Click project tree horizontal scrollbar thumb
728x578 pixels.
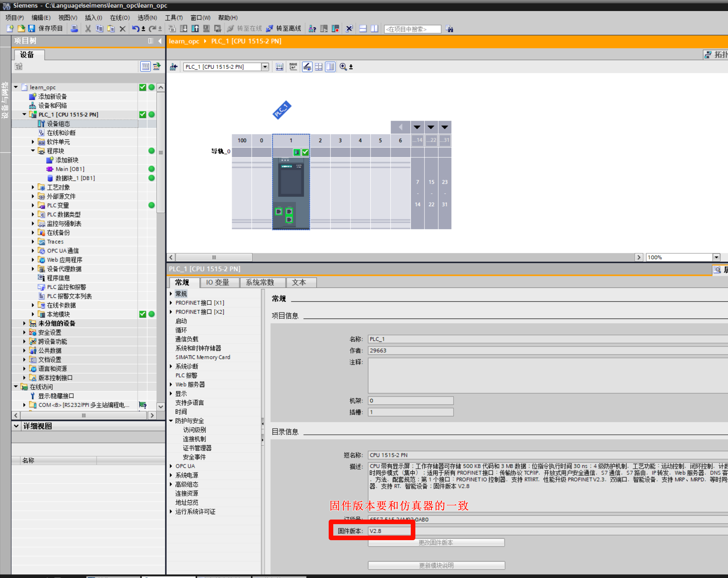coord(83,415)
